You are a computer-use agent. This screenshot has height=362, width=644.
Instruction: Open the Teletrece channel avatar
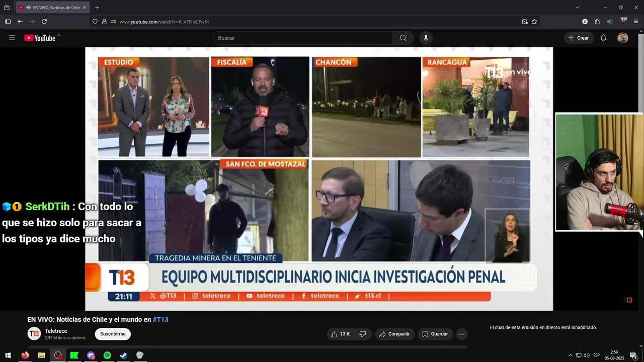point(34,333)
